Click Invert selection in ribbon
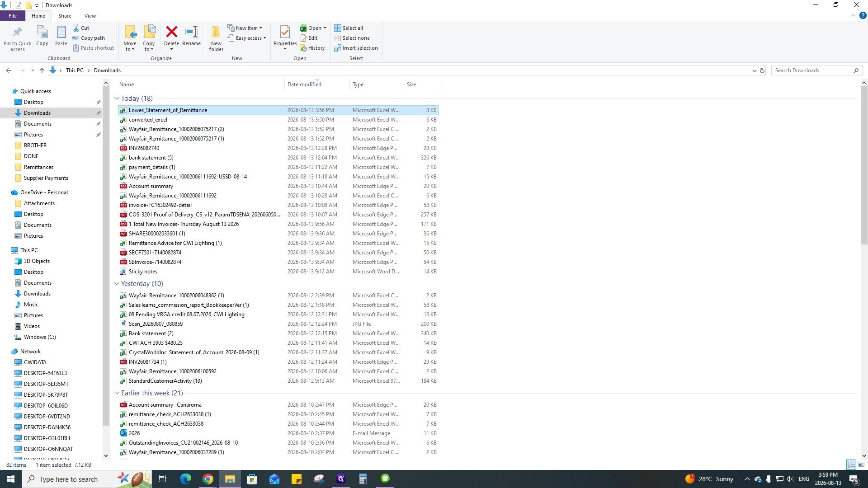The width and height of the screenshot is (868, 488). tap(356, 48)
